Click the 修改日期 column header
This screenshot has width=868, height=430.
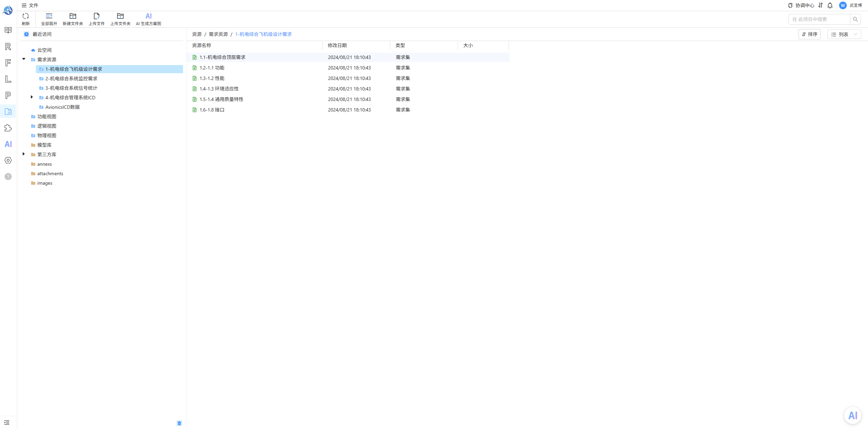pos(337,45)
